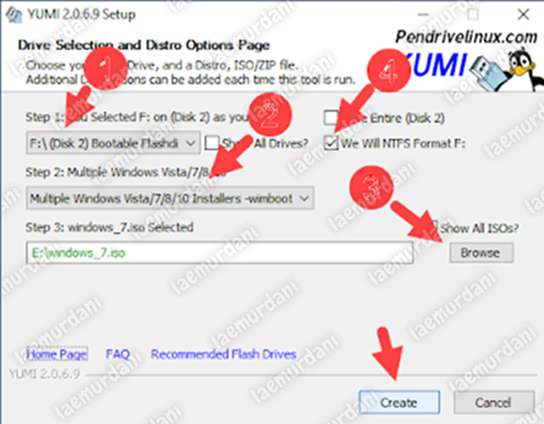Image resolution: width=544 pixels, height=424 pixels.
Task: Click the Cancel button
Action: 493,402
